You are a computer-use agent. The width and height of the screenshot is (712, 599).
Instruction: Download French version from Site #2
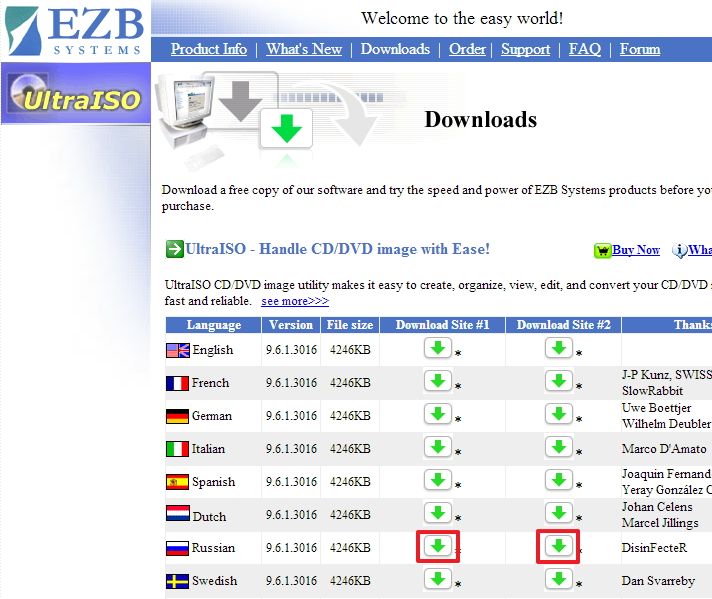pyautogui.click(x=558, y=381)
